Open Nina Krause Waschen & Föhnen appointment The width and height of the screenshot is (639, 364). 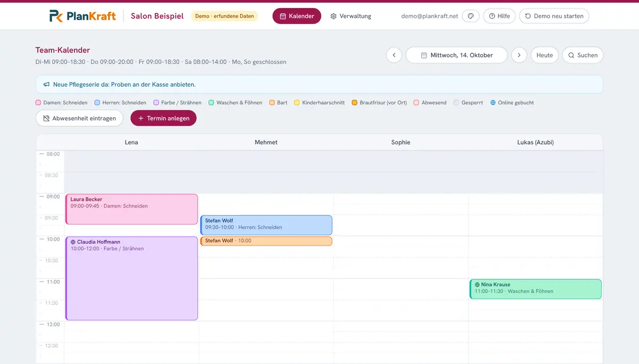pos(536,289)
